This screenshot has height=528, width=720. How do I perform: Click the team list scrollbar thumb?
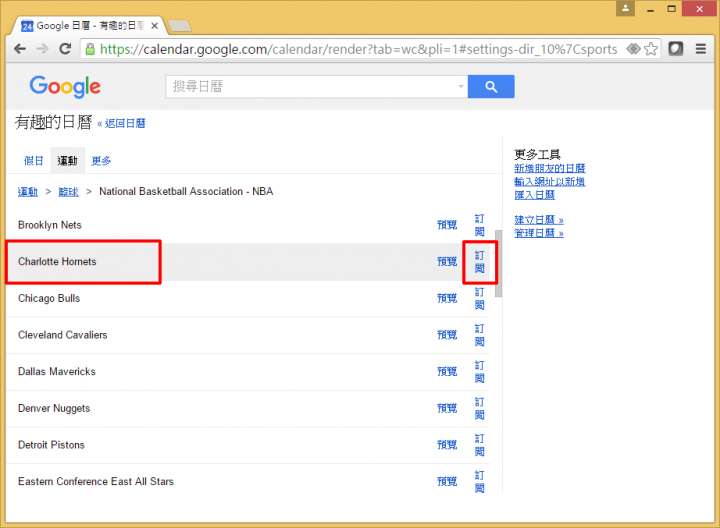click(x=499, y=264)
